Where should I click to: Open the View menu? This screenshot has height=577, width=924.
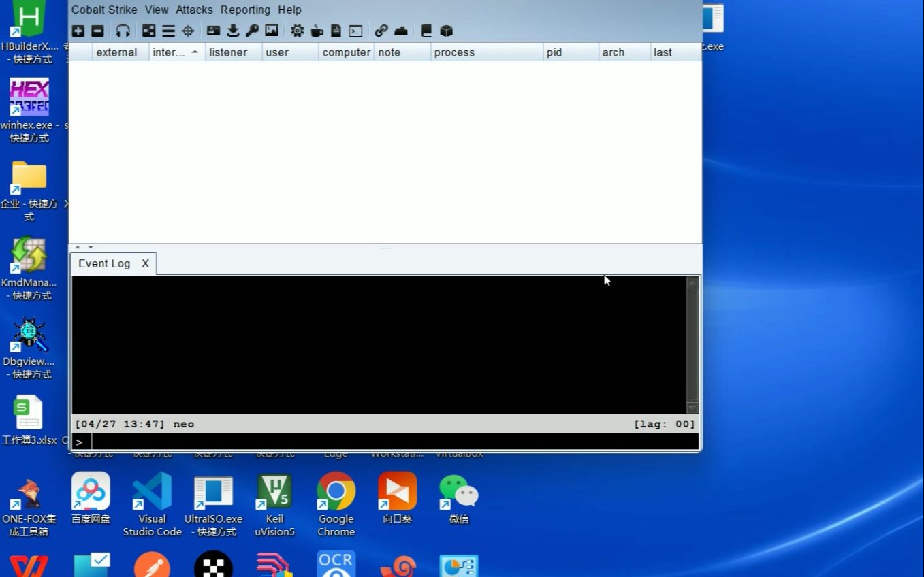coord(157,10)
